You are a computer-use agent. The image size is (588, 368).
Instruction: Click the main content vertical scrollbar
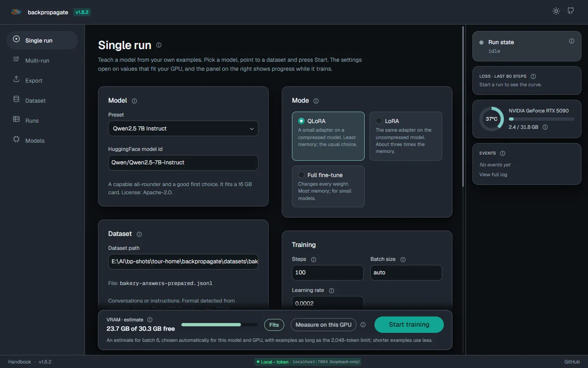coord(463,106)
